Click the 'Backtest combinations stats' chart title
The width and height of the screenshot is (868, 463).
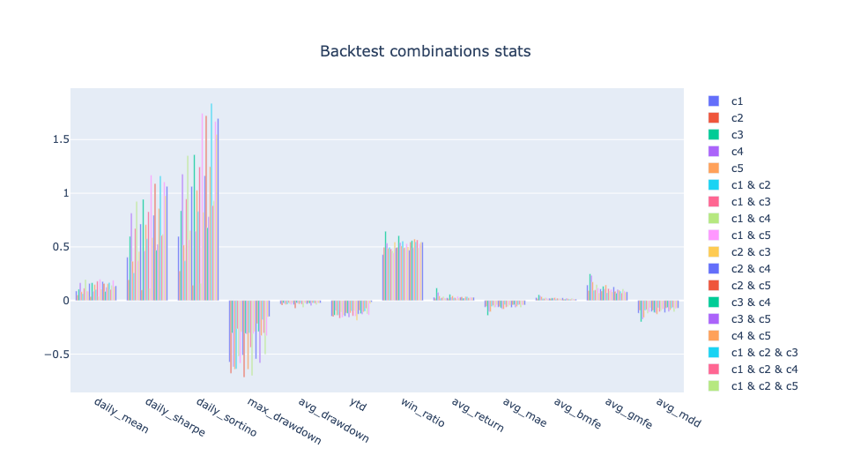(x=425, y=51)
